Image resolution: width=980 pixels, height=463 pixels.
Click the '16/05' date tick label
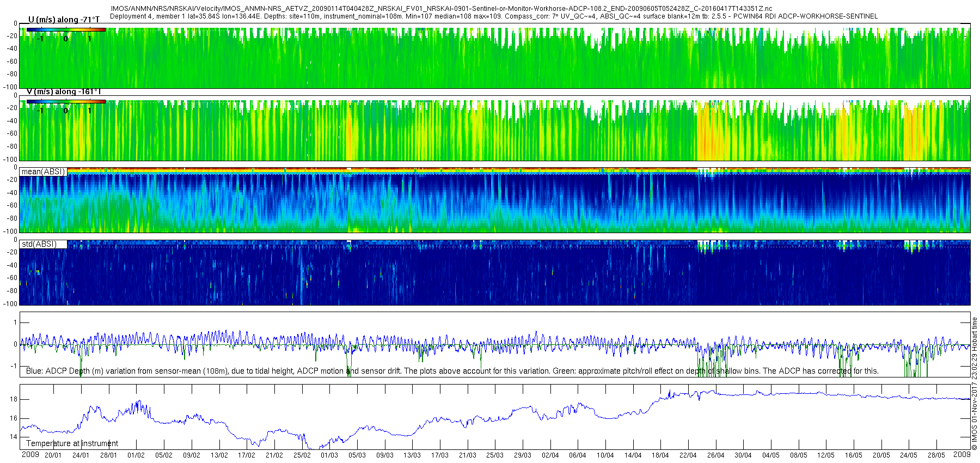[854, 455]
